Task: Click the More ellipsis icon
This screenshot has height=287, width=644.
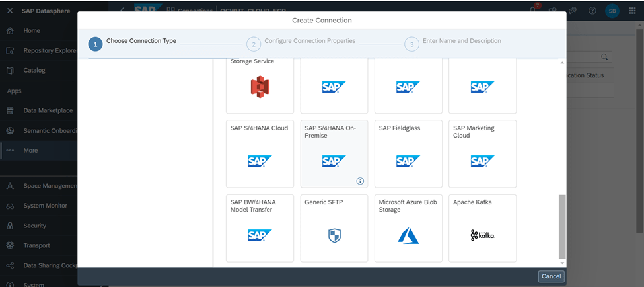Action: coord(11,151)
